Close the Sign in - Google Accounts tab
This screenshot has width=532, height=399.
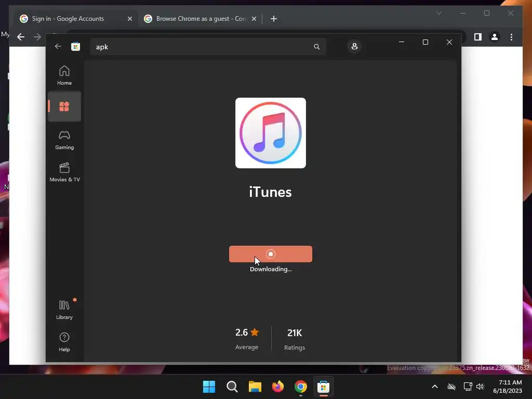(129, 19)
